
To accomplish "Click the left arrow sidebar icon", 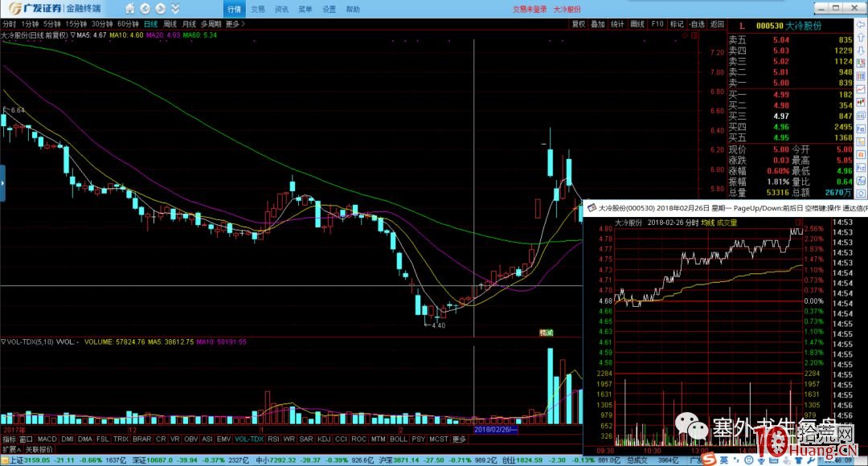I will coord(861,26).
